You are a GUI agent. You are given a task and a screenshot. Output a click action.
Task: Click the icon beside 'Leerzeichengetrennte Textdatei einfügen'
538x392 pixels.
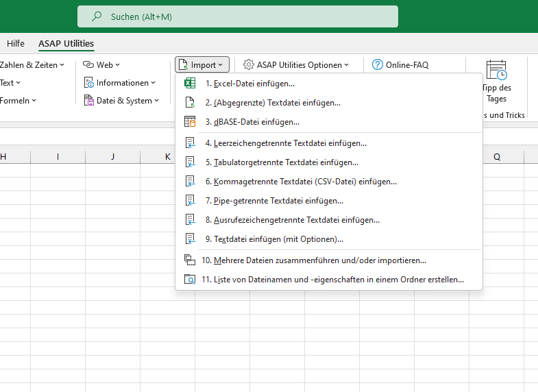190,143
